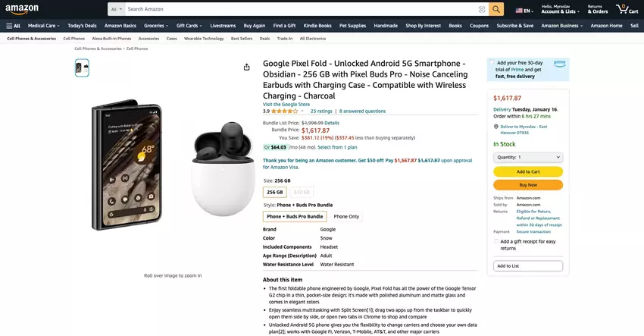The height and width of the screenshot is (336, 644).
Task: Click the Add to Cart button
Action: pyautogui.click(x=528, y=171)
